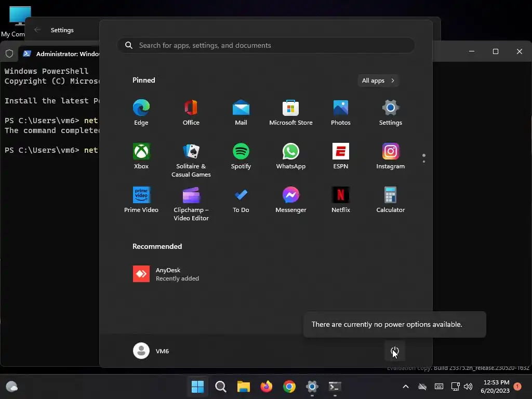
Task: Open Clipchamp – Video Editor
Action: pyautogui.click(x=191, y=204)
